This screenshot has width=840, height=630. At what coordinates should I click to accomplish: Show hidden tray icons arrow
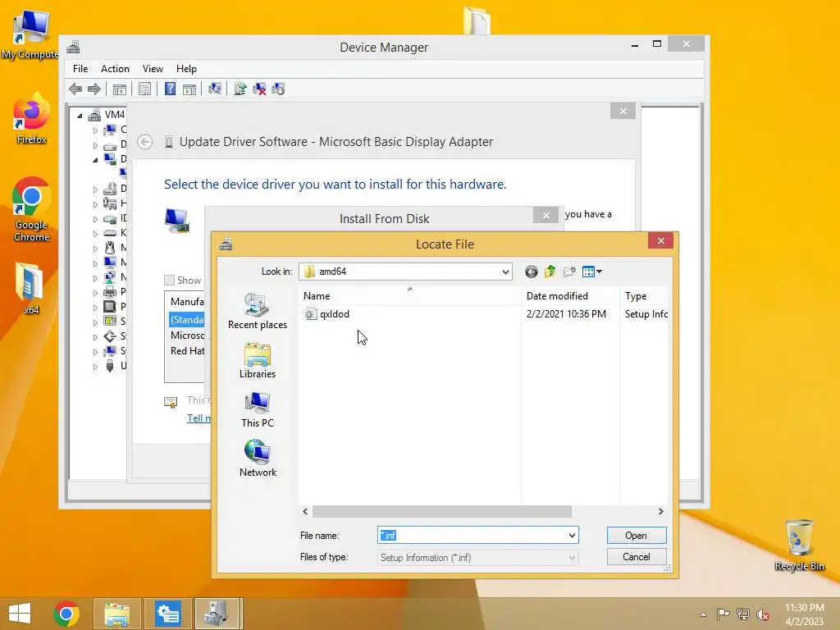coord(703,614)
